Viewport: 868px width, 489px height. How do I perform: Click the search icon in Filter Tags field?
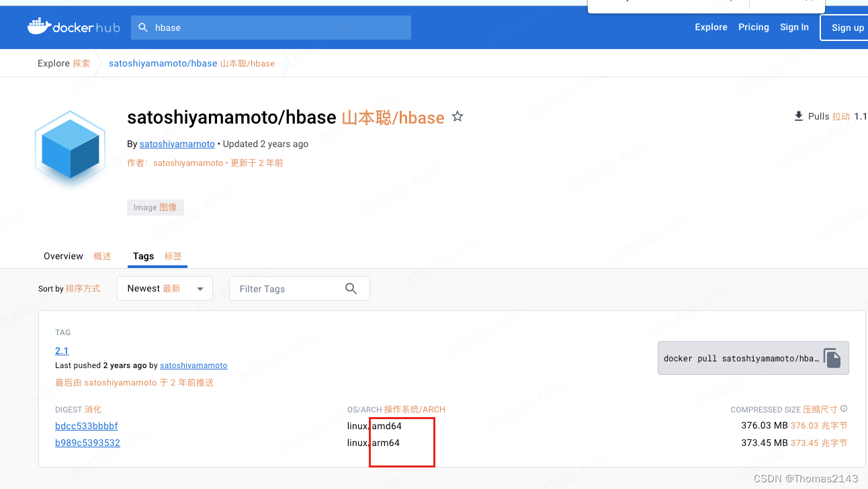(x=351, y=288)
